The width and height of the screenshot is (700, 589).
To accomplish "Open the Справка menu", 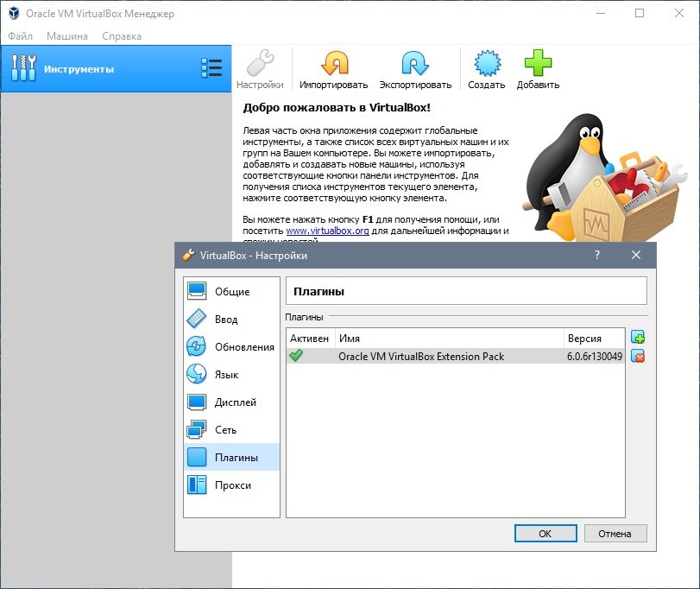I will 122,36.
